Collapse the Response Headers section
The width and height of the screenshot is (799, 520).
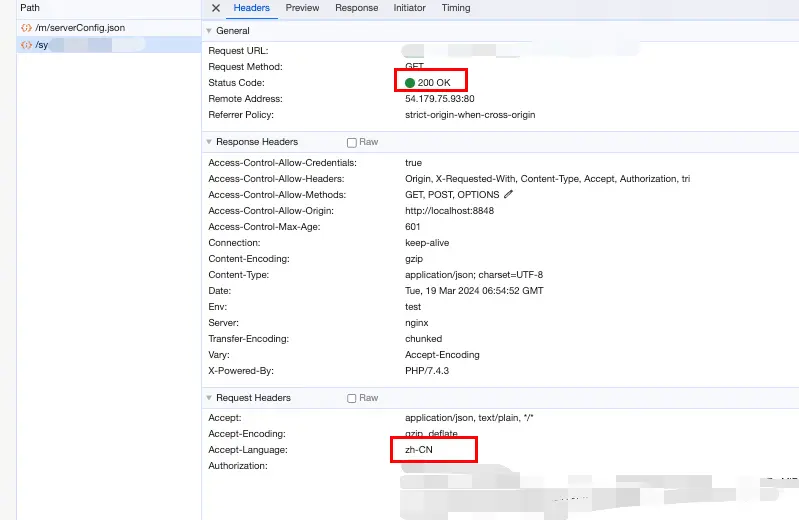click(209, 142)
